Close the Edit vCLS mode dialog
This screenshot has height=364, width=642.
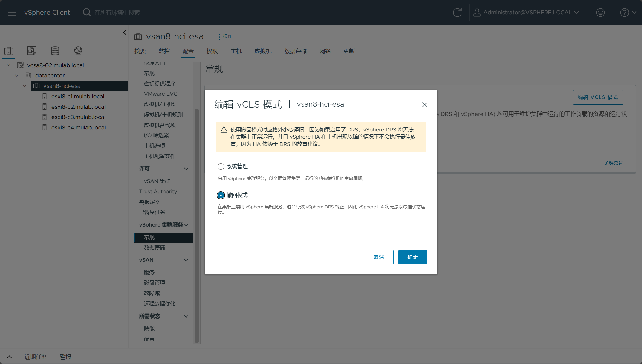424,105
